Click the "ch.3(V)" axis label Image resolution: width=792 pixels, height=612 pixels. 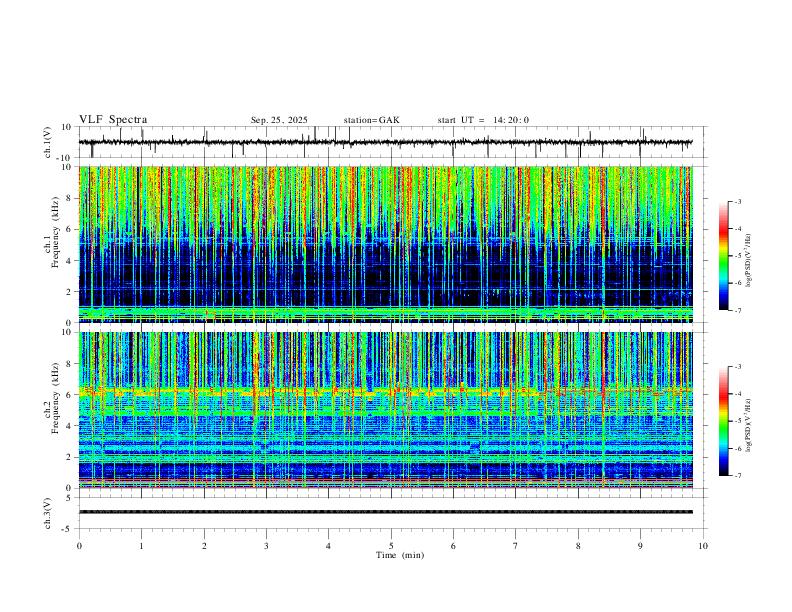(48, 513)
